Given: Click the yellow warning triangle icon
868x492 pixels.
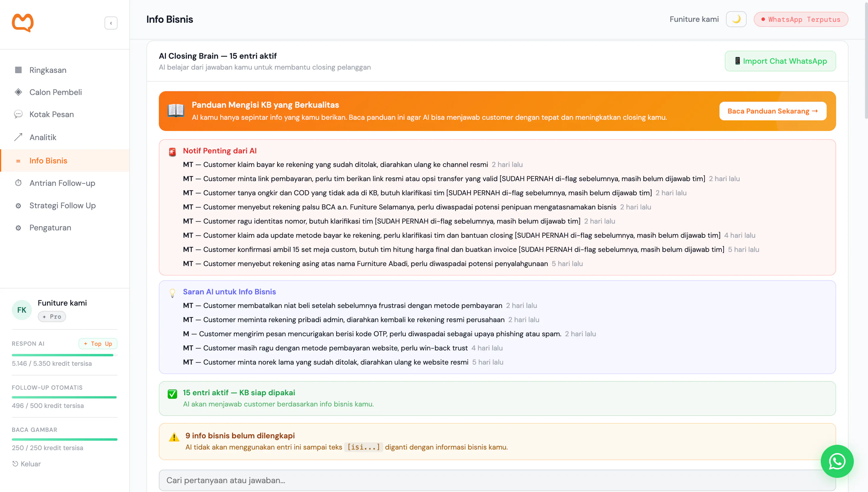Looking at the screenshot, I should tap(174, 437).
